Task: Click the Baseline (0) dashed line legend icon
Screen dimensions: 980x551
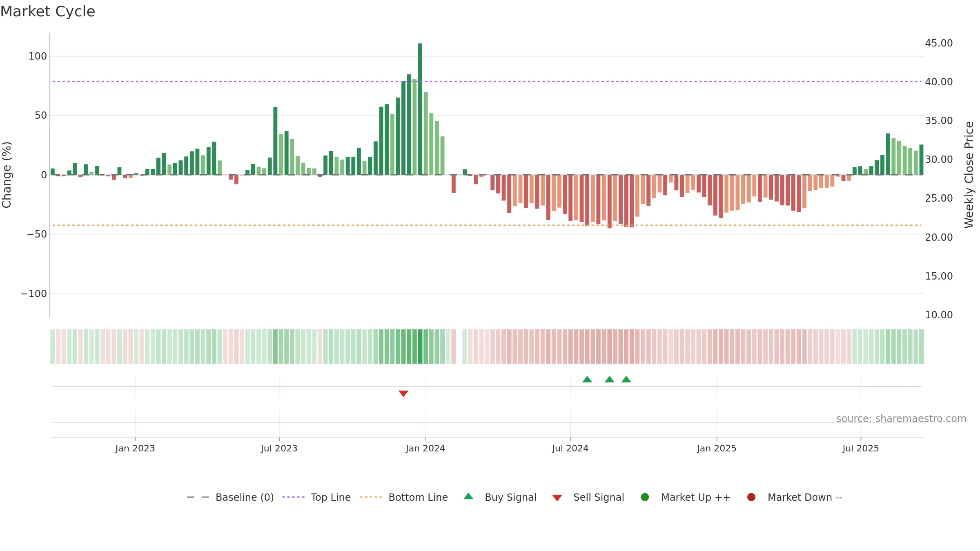Action: [x=198, y=497]
